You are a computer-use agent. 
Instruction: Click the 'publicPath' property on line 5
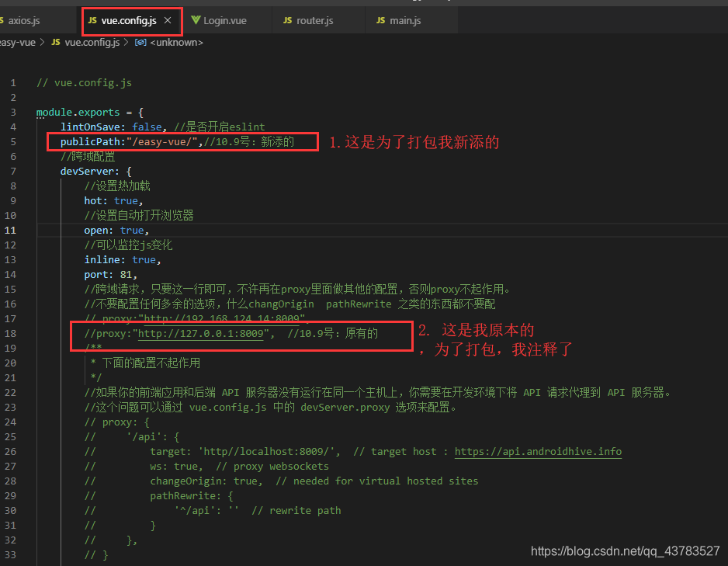pos(90,141)
